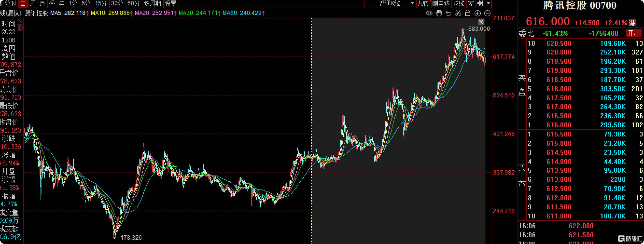This screenshot has width=644, height=244.
Task: Click sell volume 303.50K
Action: [613, 89]
